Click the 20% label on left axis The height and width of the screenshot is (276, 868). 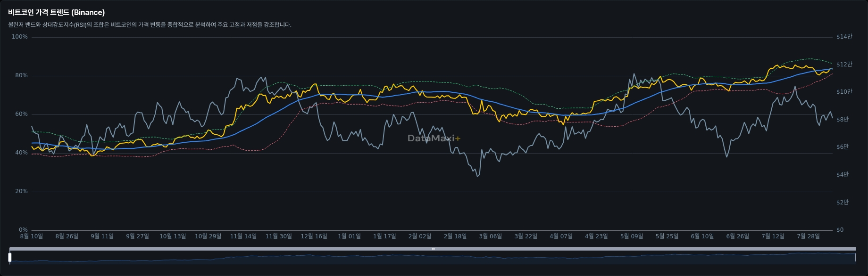(21, 191)
